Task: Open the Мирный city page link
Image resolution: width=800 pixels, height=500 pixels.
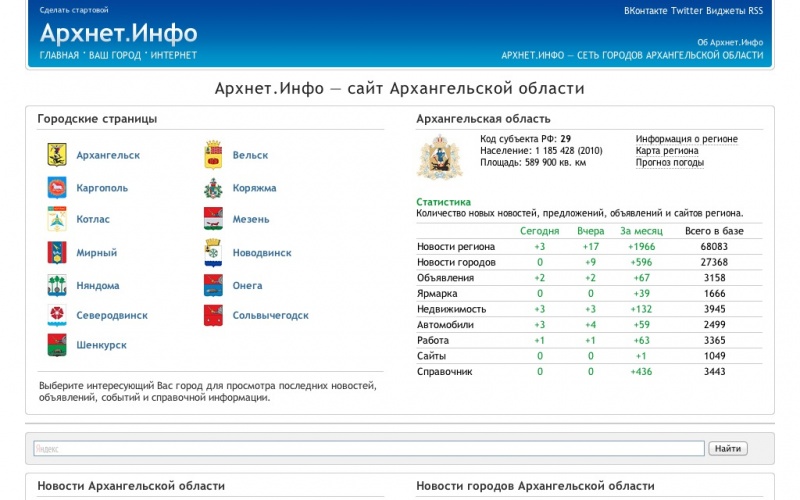Action: [96, 253]
